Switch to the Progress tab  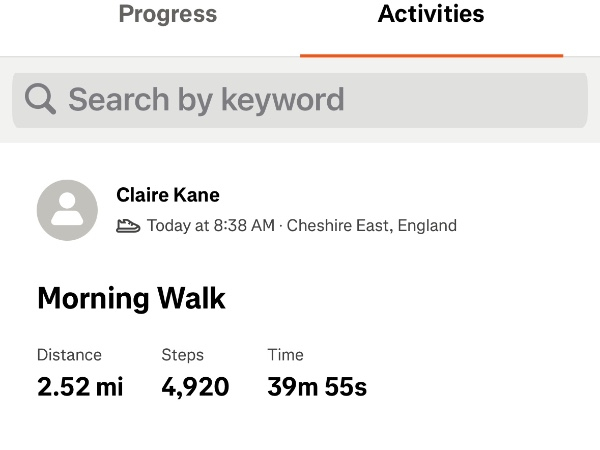pos(168,15)
